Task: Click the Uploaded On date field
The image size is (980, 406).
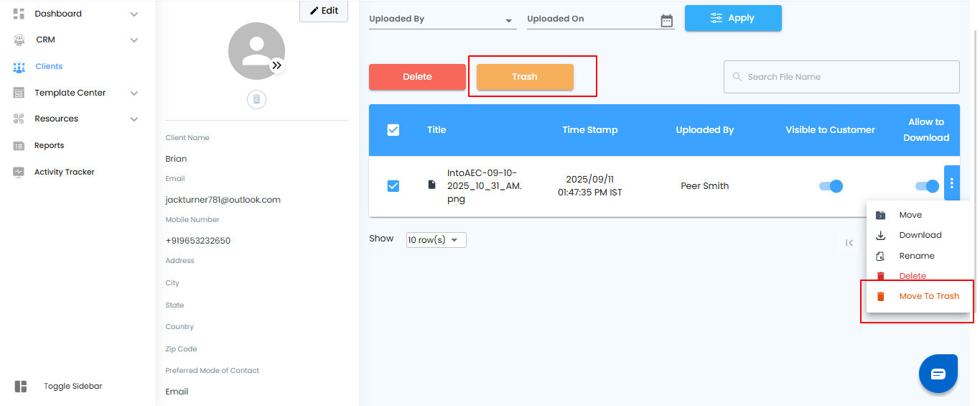Action: point(600,19)
